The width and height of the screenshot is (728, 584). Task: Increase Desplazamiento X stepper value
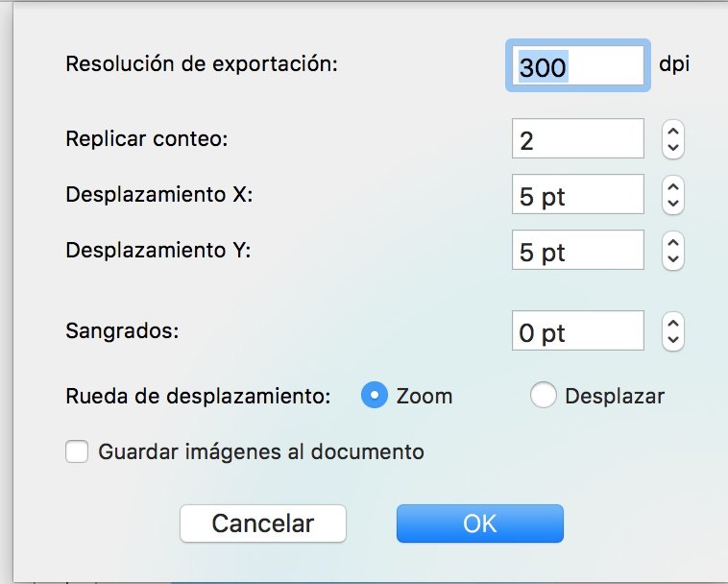coord(672,187)
